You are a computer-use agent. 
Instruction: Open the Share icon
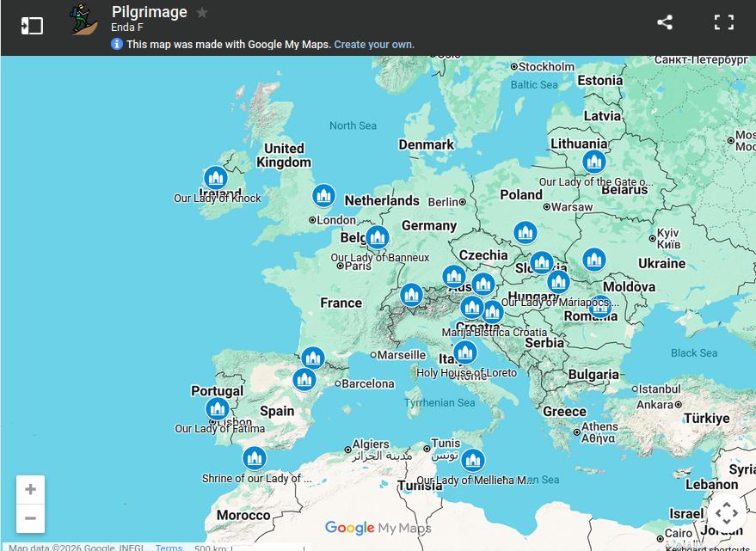665,21
